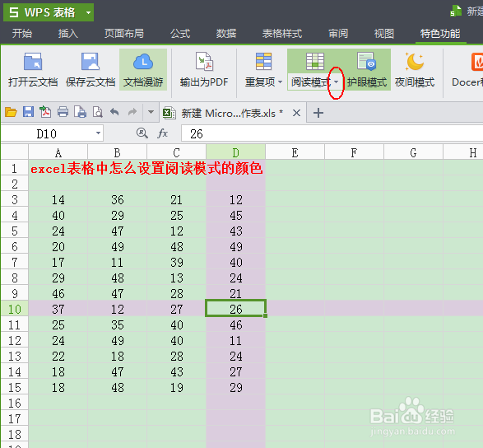Screen dimensions: 483x448
Task: Select cell D12 with value 11
Action: click(235, 341)
